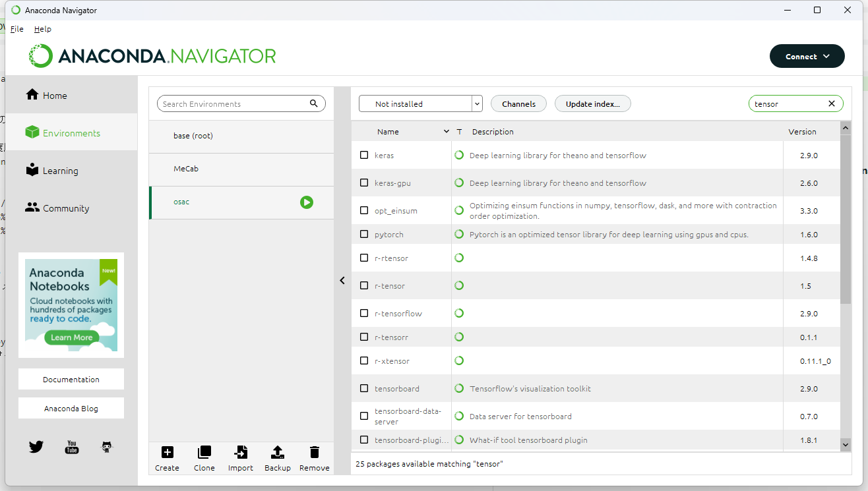This screenshot has height=491, width=868.
Task: Select the osac environment
Action: pos(241,202)
